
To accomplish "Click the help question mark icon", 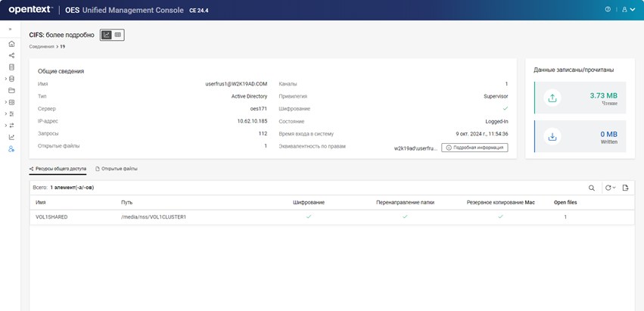I will click(608, 10).
